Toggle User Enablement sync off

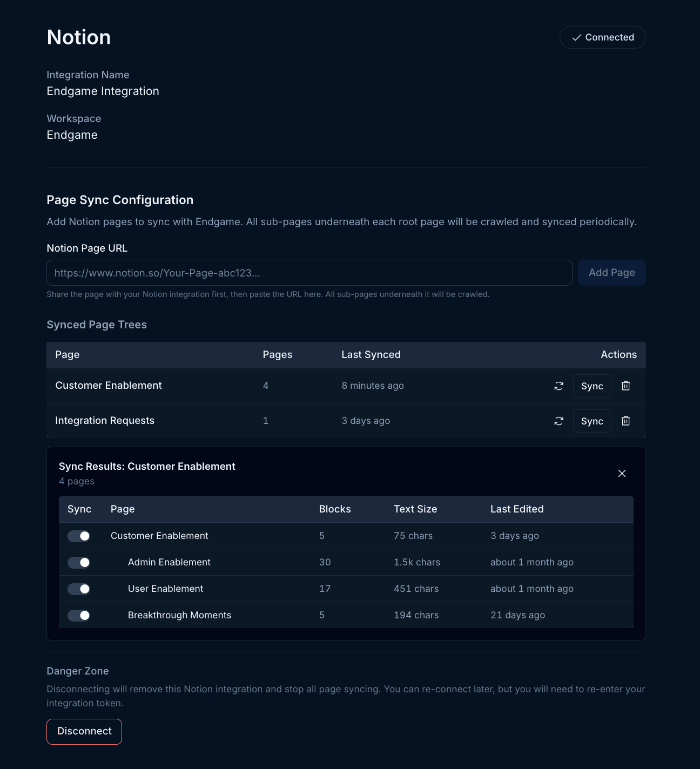pyautogui.click(x=79, y=589)
